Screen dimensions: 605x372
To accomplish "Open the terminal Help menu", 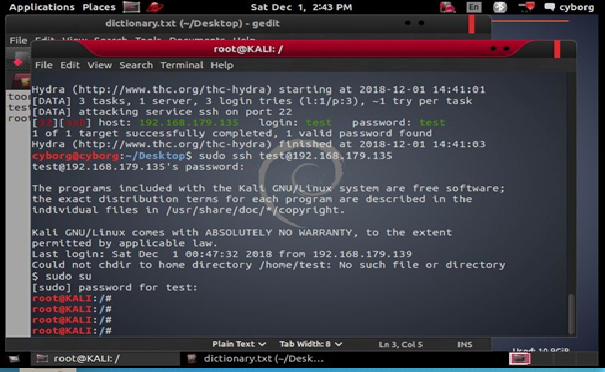I will 222,65.
